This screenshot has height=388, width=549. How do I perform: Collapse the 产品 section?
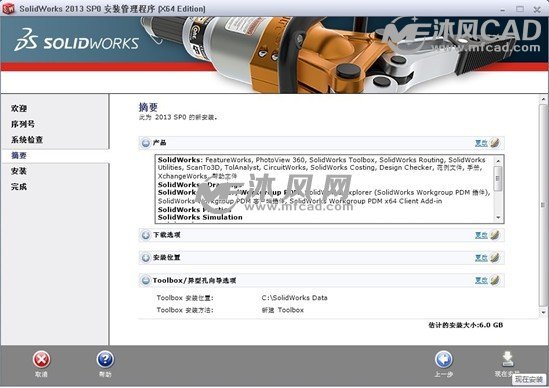tap(146, 143)
